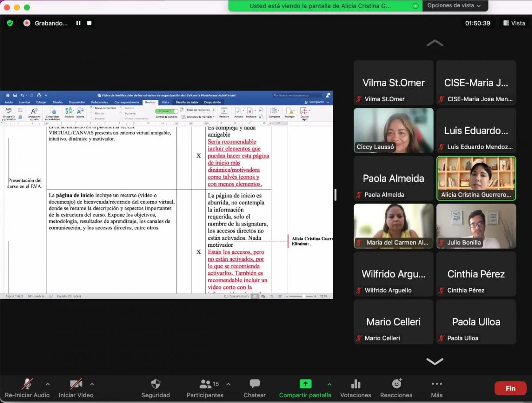Open the Participantes panel
Image resolution: width=532 pixels, height=403 pixels.
coord(205,388)
